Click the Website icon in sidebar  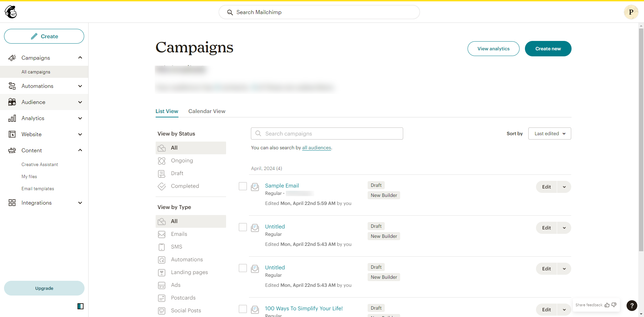[12, 134]
